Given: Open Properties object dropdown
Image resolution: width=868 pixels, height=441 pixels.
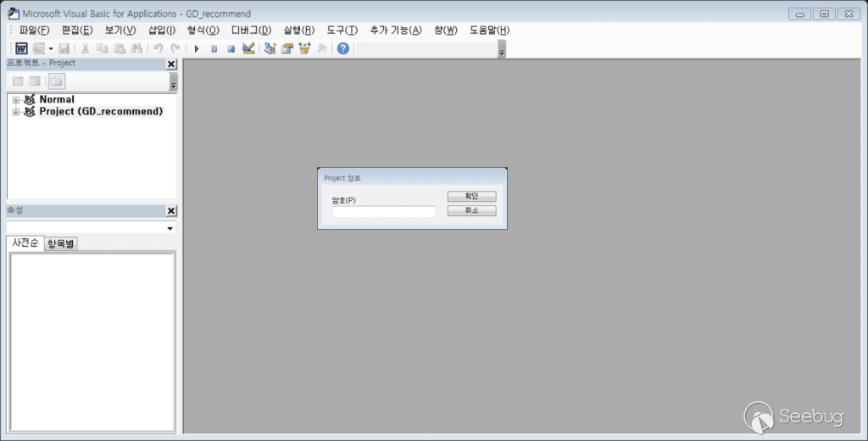Looking at the screenshot, I should (170, 227).
